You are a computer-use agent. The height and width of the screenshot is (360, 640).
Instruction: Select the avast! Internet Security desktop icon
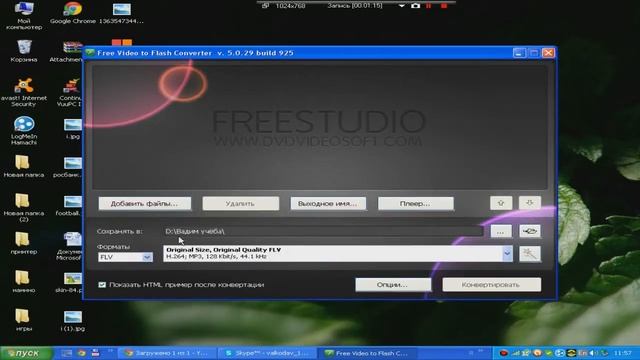24,93
